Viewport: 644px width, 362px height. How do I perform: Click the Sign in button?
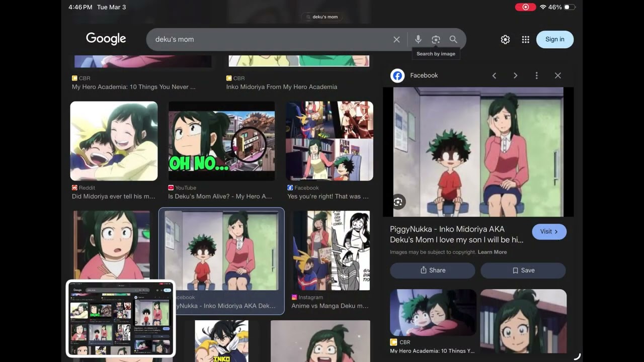pos(555,39)
